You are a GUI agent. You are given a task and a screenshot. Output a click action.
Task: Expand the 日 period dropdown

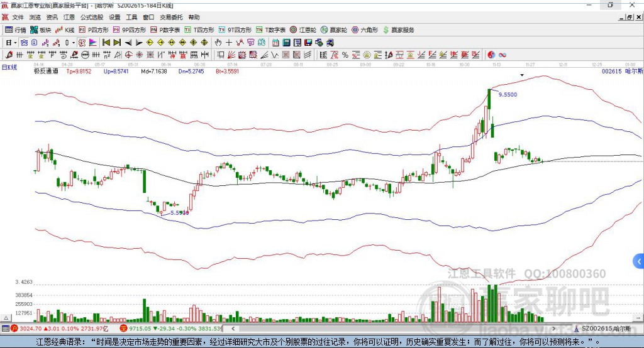coord(15,43)
